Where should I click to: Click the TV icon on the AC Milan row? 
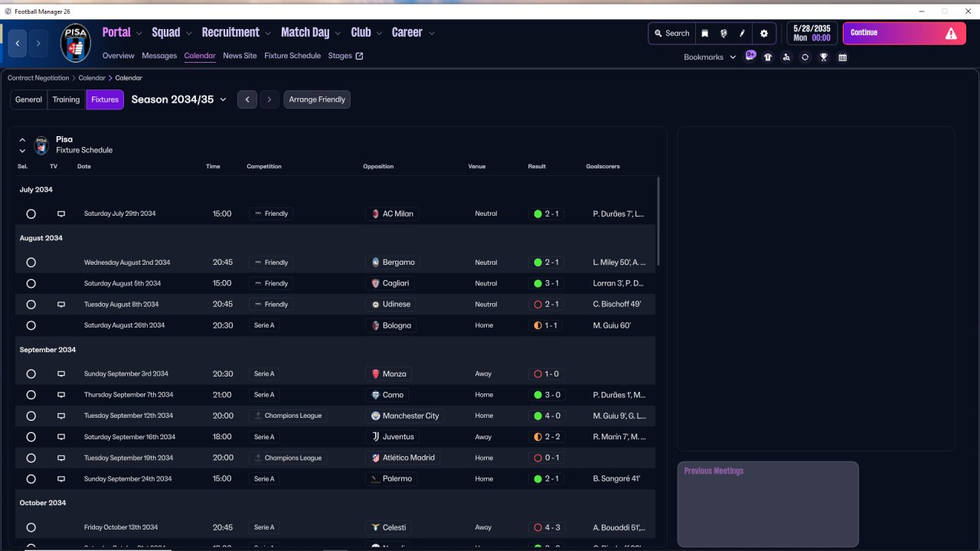[x=61, y=214]
